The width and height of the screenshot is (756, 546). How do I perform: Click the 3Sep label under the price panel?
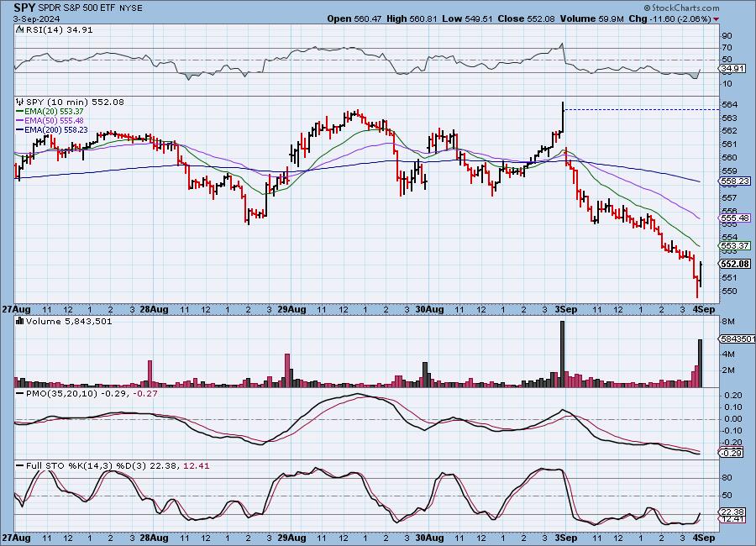click(x=565, y=310)
